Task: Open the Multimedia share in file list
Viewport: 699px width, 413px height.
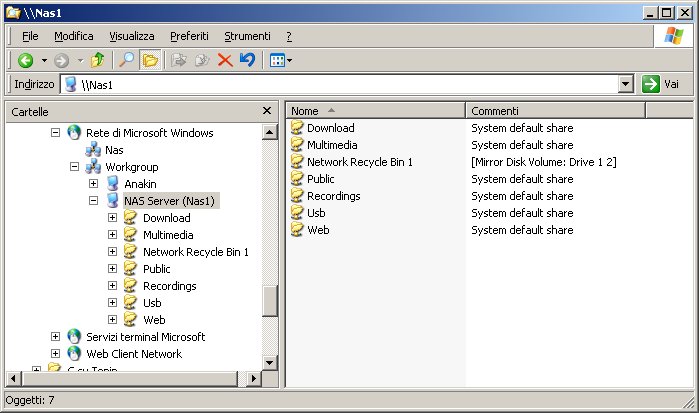Action: (331, 145)
